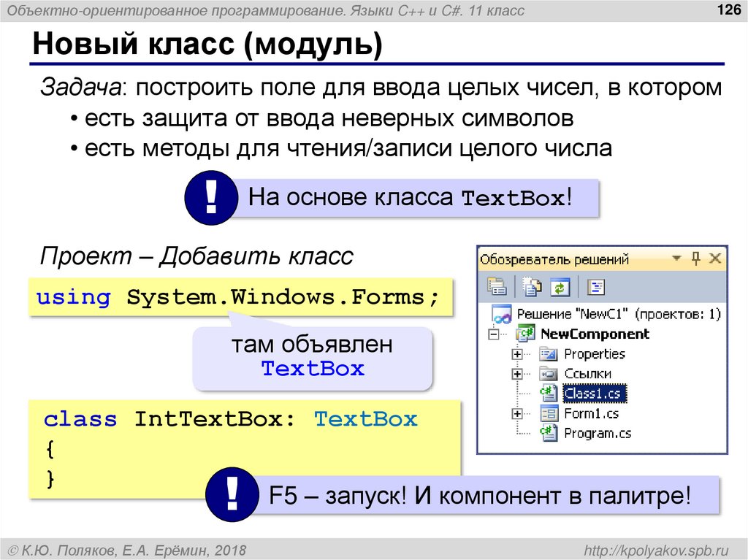Viewport: 748px width, 560px height.
Task: Click the class IntTextBox: TextBox code line
Action: coord(230,419)
